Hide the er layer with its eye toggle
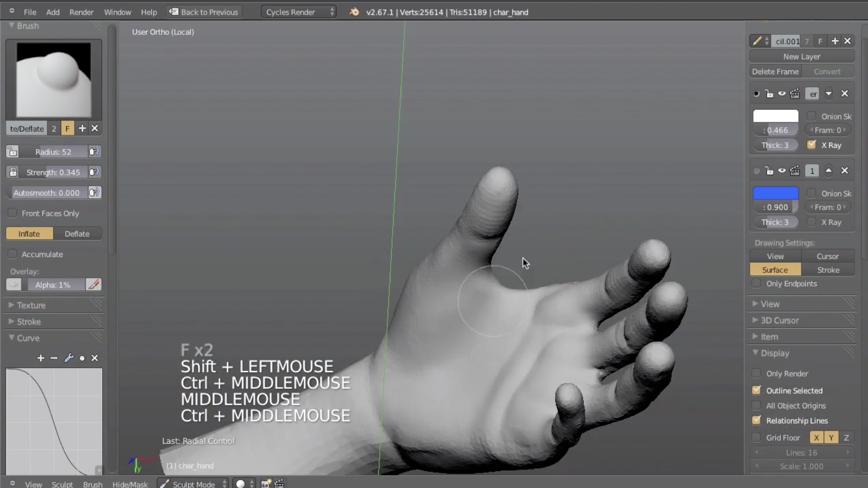Viewport: 868px width, 488px height. [x=782, y=93]
